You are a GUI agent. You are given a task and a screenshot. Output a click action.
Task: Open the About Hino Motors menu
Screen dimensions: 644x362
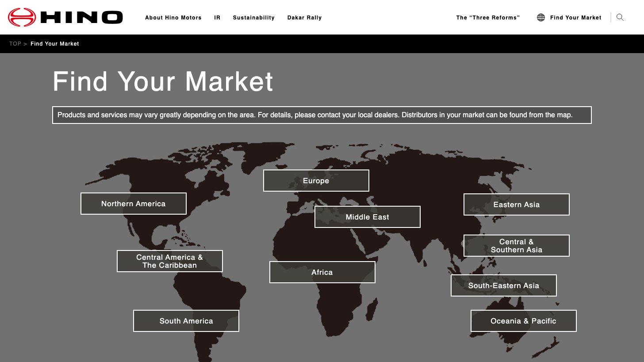173,18
